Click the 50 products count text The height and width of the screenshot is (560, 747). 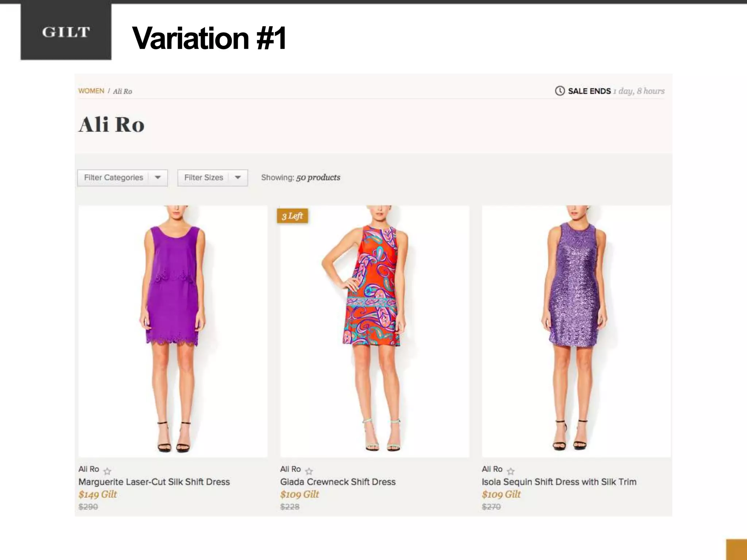point(318,178)
